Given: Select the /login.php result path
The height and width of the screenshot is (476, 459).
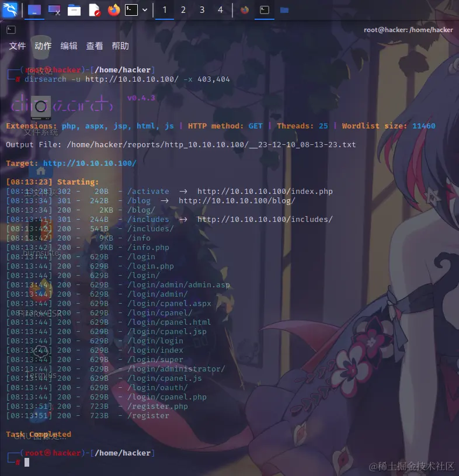Looking at the screenshot, I should [151, 266].
